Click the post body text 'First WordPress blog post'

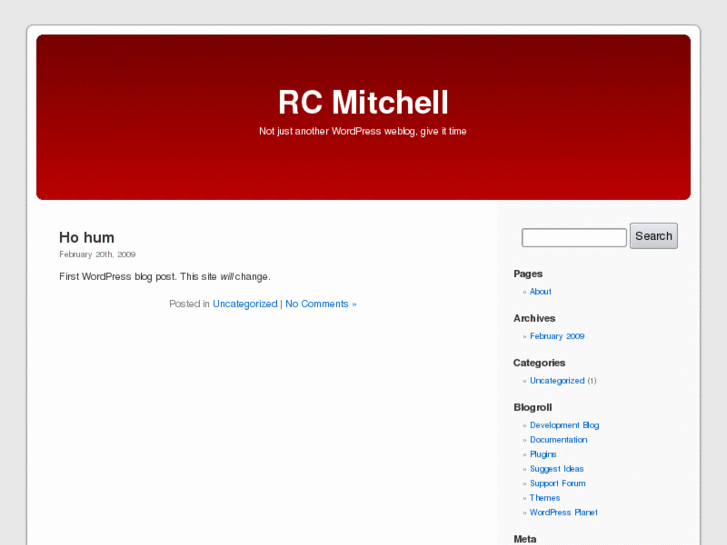117,276
